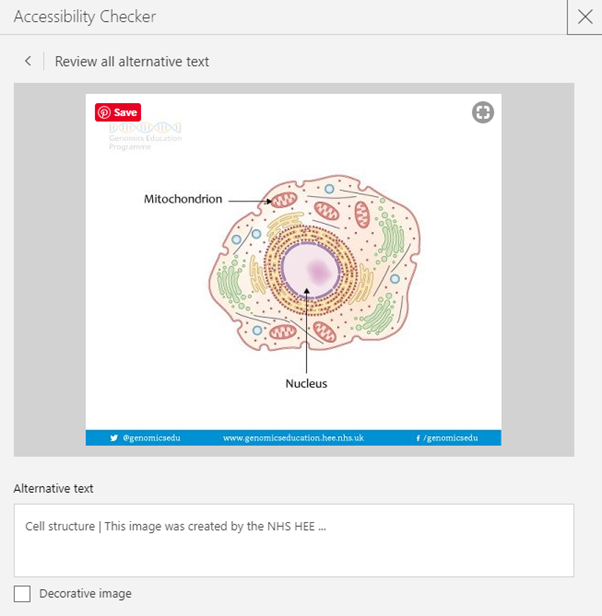This screenshot has width=602, height=616.
Task: Open the www.genomicseducation.hee.nhs.uk link
Action: click(x=293, y=438)
